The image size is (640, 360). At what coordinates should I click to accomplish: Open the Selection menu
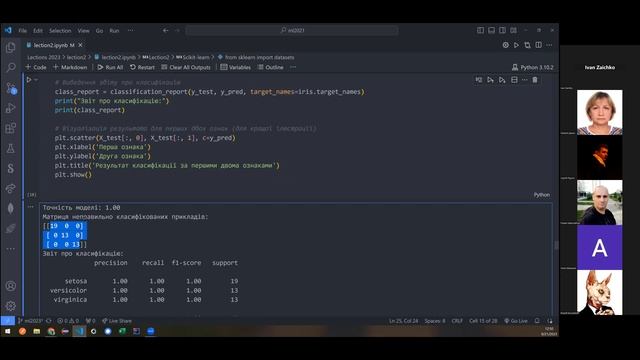click(60, 31)
